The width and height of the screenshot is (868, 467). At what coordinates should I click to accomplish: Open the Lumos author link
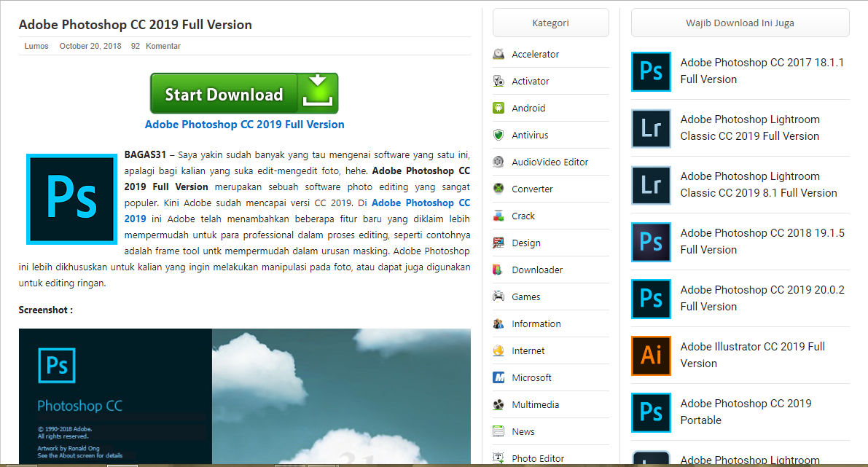point(36,46)
